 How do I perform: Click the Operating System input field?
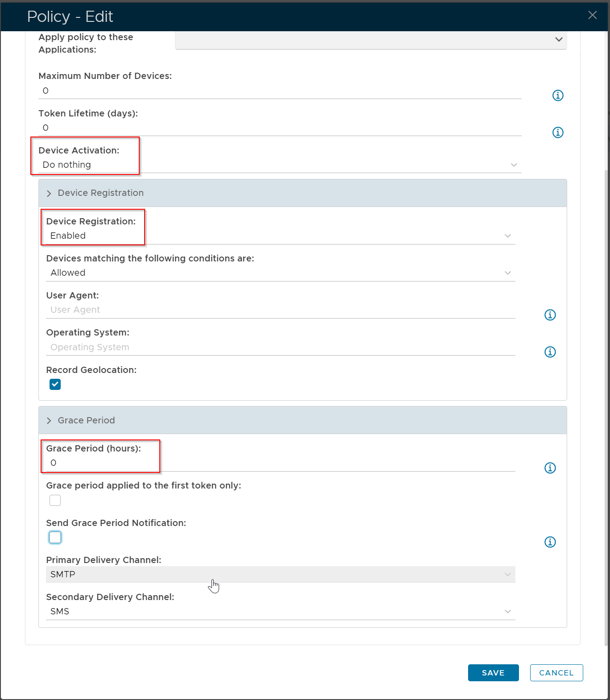tap(280, 348)
